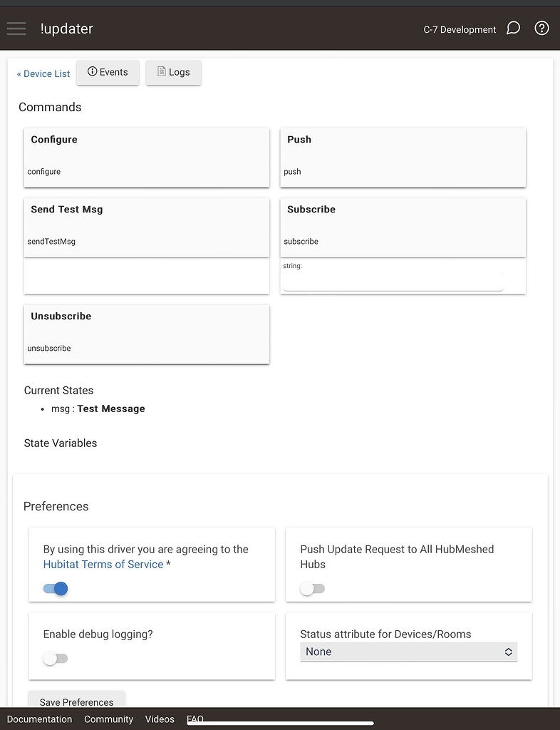Click the info icon on the Events button
The height and width of the screenshot is (730, 560).
pos(91,71)
